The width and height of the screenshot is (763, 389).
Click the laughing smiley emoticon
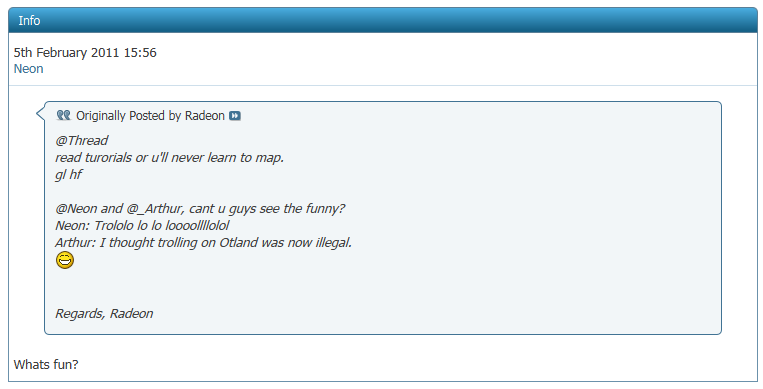[x=65, y=260]
